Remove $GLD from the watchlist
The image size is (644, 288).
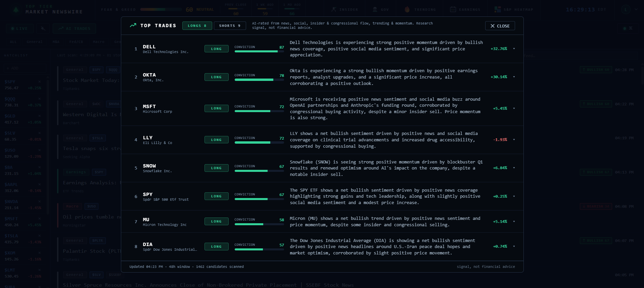(40, 116)
